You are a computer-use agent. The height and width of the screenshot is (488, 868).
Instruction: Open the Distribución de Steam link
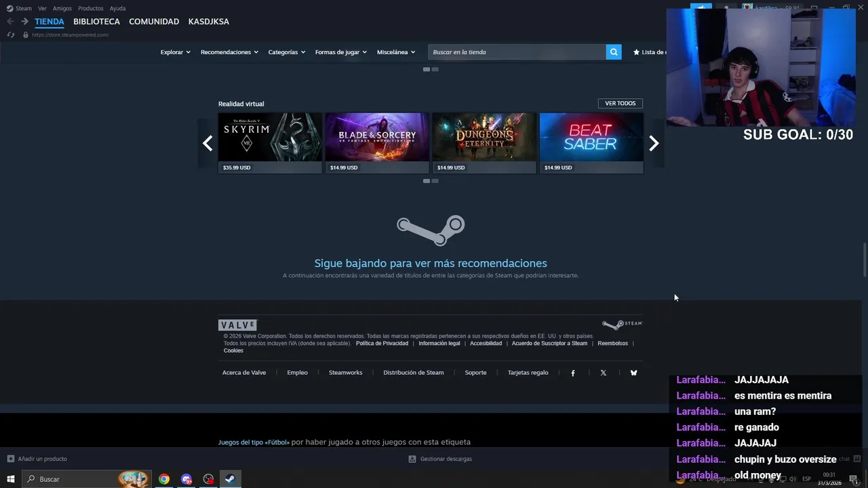pyautogui.click(x=414, y=373)
